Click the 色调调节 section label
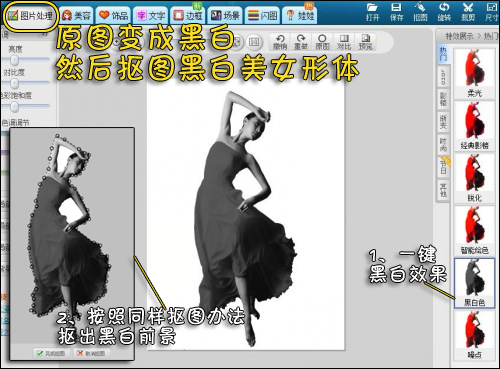This screenshot has height=369, width=500. pos(15,123)
